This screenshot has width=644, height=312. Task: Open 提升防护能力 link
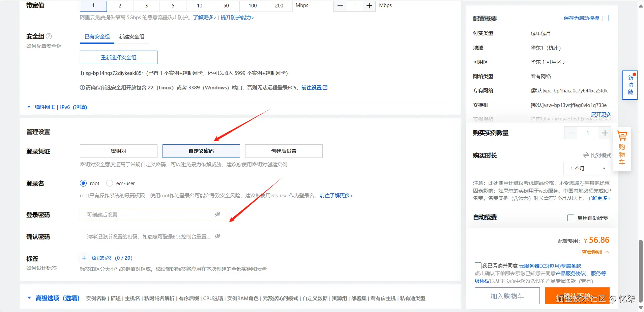[x=237, y=17]
